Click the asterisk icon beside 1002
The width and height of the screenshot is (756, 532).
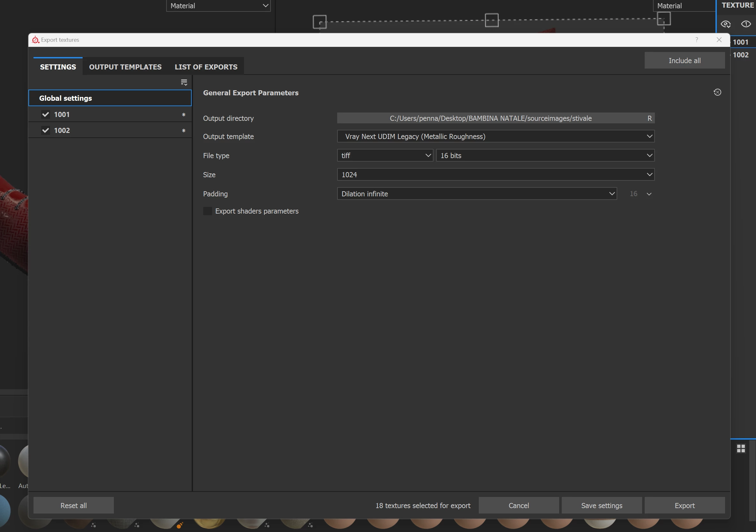[184, 130]
